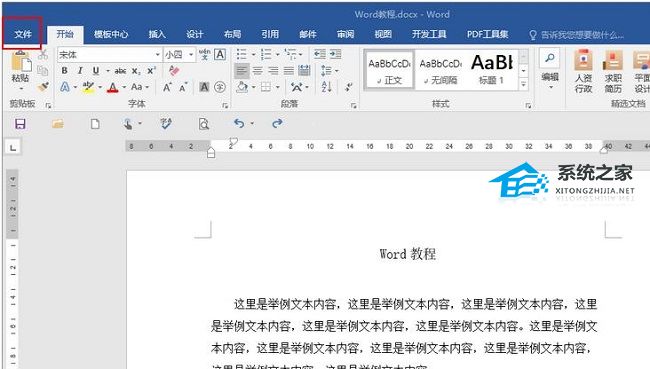Apply red font color
This screenshot has height=369, width=650.
click(112, 87)
